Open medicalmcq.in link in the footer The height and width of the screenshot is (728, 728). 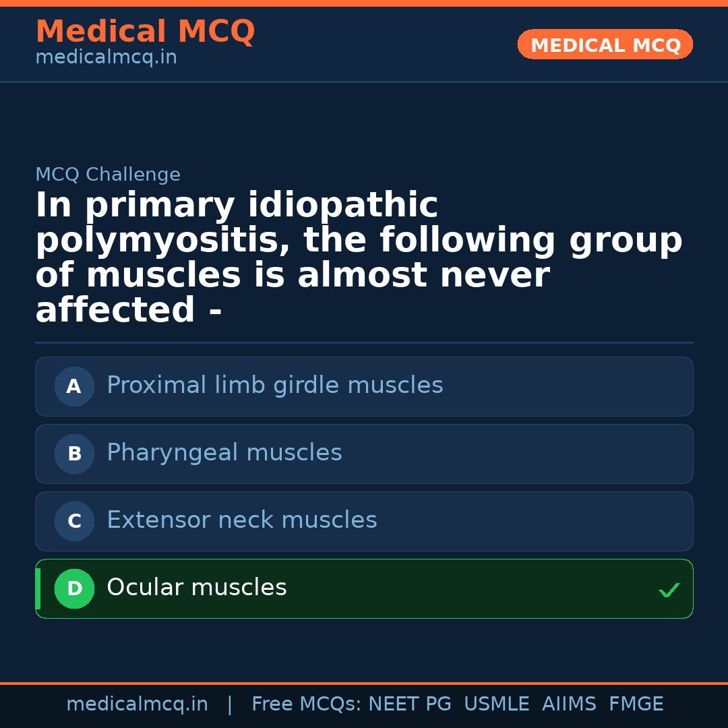click(x=138, y=704)
